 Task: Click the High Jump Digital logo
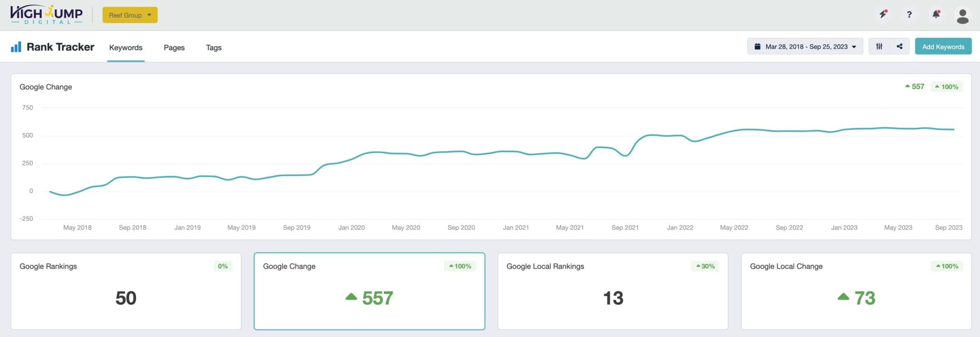click(46, 15)
